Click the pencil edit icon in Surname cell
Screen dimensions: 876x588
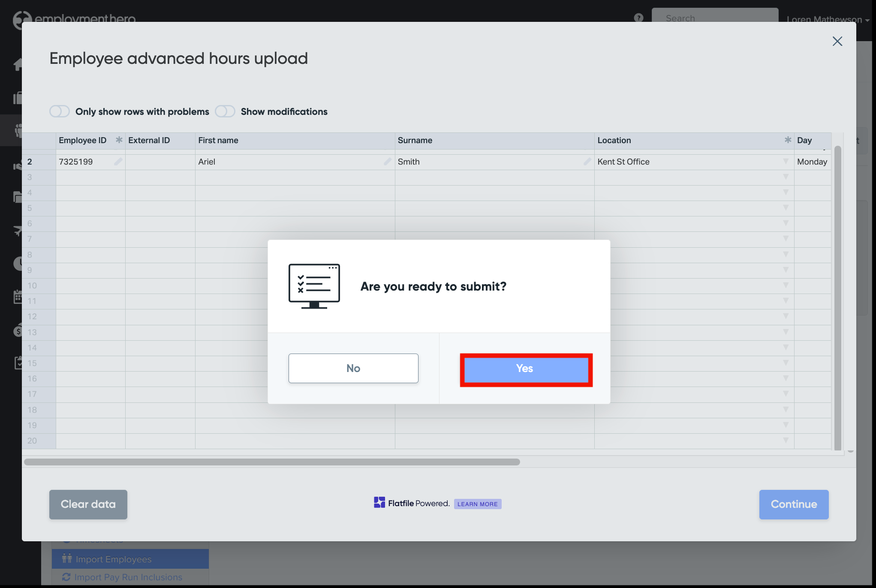pyautogui.click(x=587, y=162)
